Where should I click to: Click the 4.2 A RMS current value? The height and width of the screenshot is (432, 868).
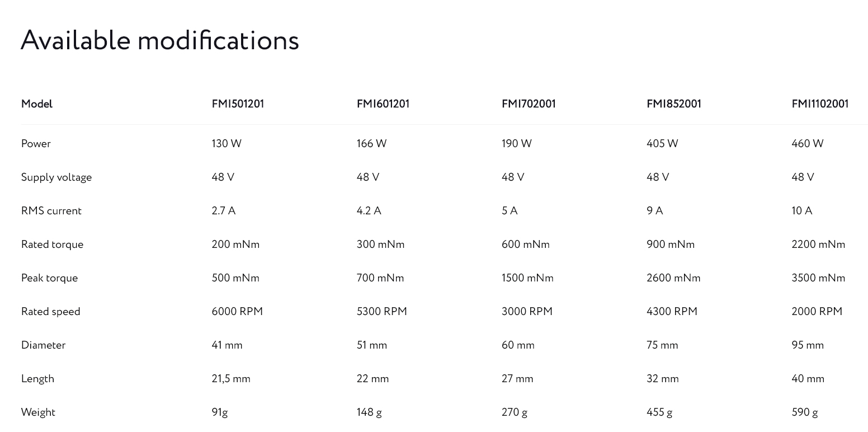coord(369,211)
